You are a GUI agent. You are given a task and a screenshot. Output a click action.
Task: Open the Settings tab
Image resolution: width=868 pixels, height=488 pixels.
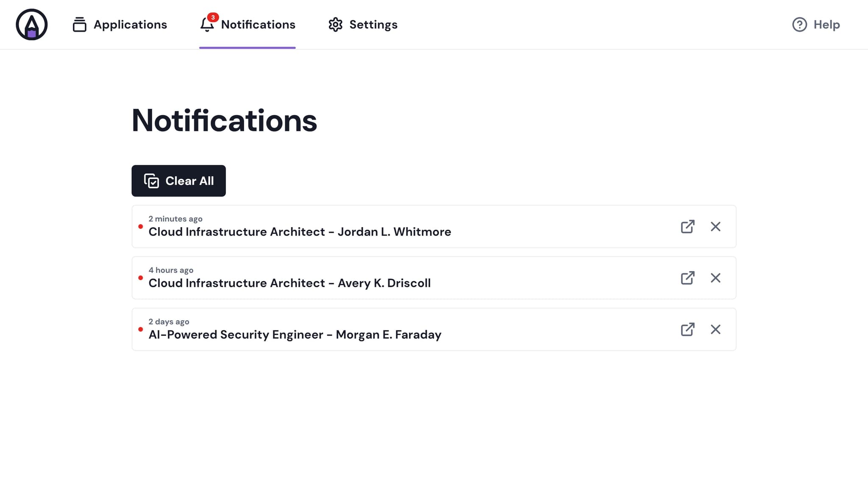[x=363, y=25]
